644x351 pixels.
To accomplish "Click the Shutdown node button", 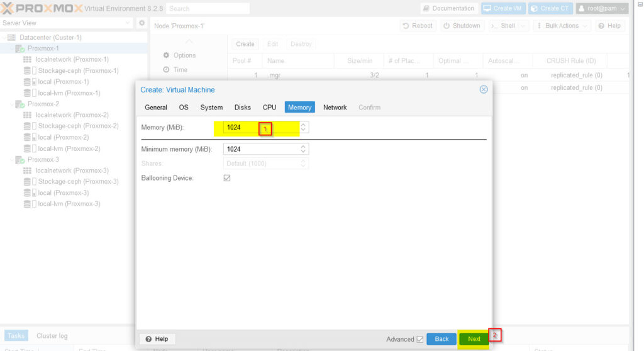I will coord(462,26).
